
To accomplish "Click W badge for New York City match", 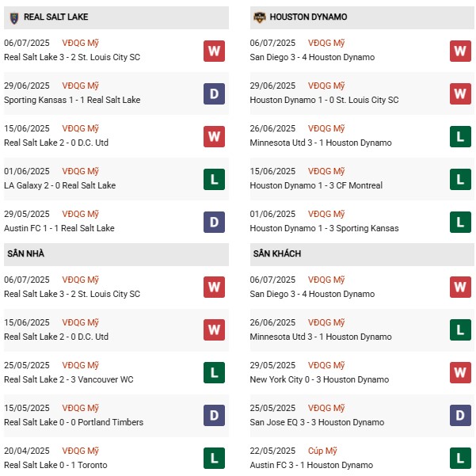I will pyautogui.click(x=460, y=373).
